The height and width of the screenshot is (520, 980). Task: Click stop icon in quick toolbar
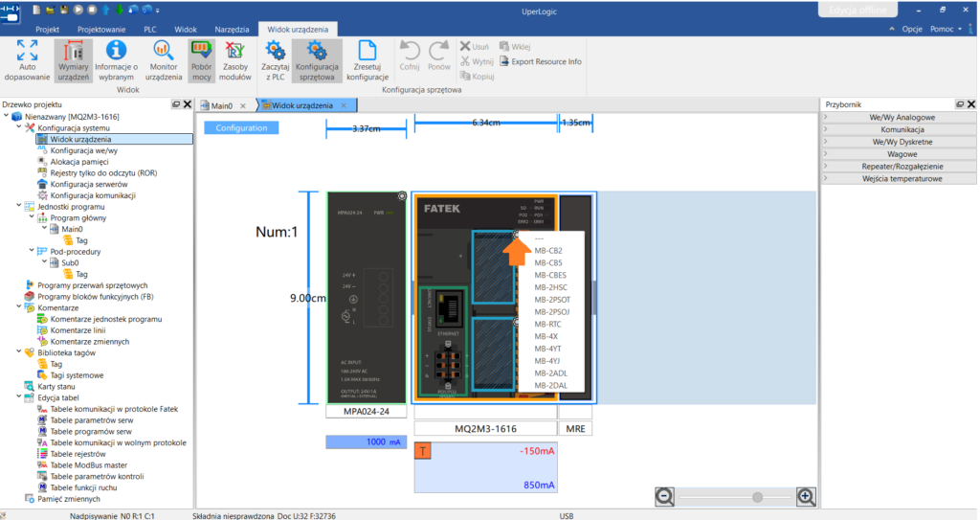pyautogui.click(x=92, y=10)
